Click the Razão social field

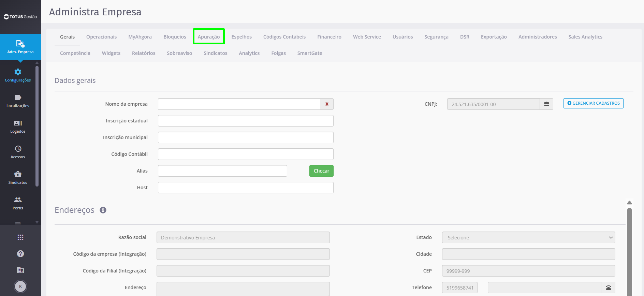(x=243, y=237)
